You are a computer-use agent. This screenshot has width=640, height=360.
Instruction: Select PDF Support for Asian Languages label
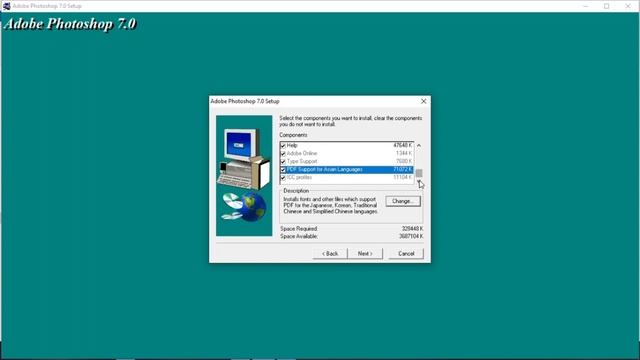324,169
